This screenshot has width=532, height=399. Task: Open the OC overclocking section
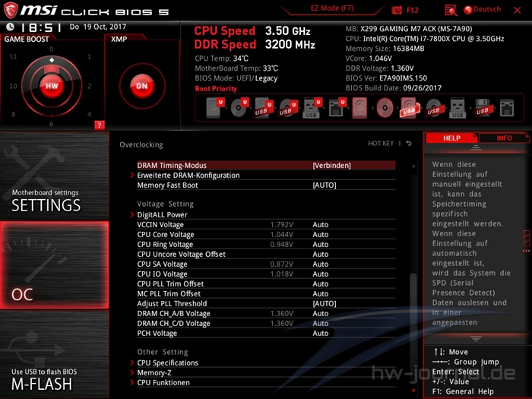[54, 265]
